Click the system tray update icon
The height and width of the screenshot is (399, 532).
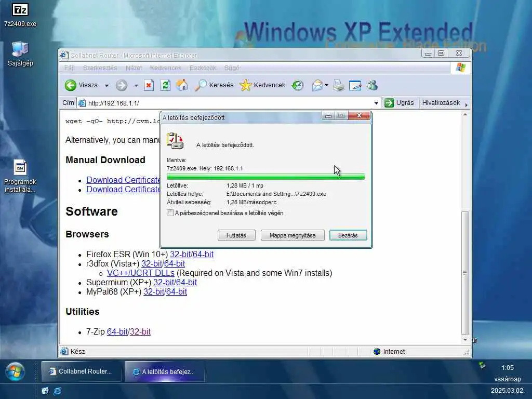(482, 365)
